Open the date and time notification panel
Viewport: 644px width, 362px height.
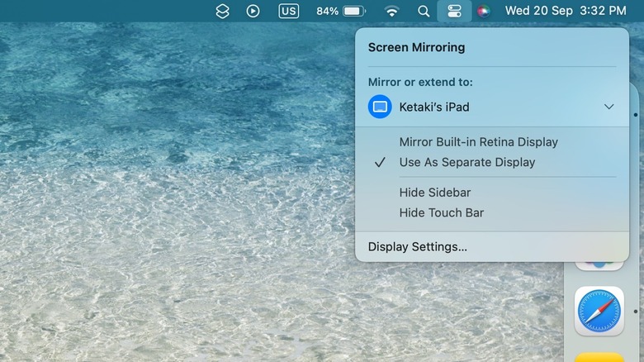coord(565,11)
